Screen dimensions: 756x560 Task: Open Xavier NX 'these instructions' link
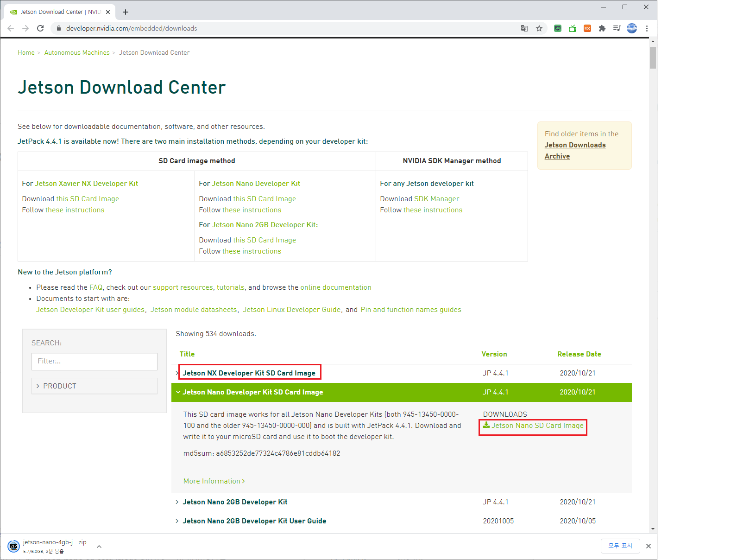pyautogui.click(x=75, y=210)
